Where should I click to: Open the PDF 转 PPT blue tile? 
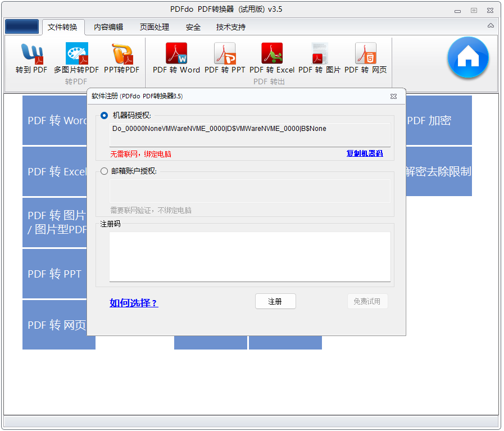pyautogui.click(x=55, y=274)
